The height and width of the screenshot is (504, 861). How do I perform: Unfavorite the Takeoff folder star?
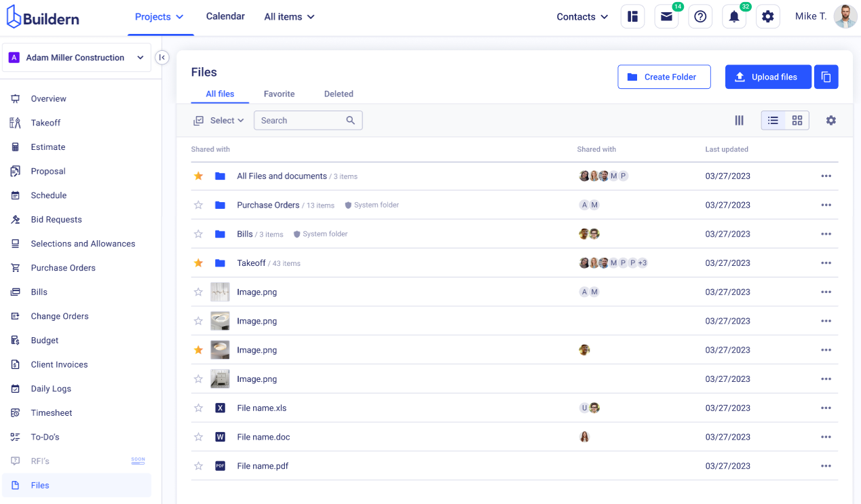198,263
